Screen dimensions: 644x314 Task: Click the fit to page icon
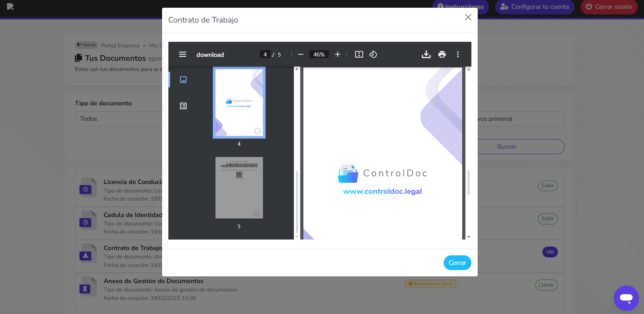click(359, 54)
